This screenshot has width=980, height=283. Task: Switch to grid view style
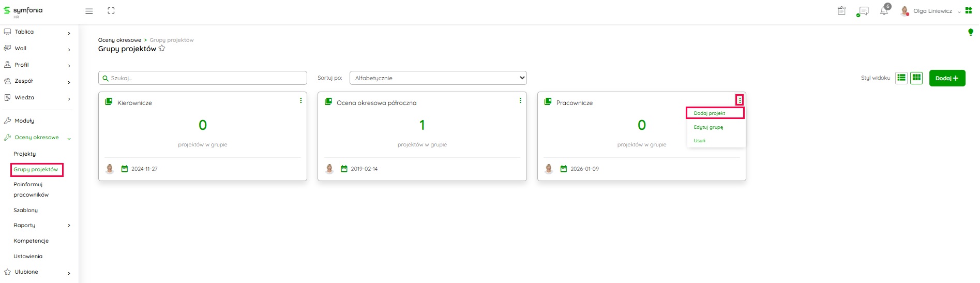pos(916,78)
